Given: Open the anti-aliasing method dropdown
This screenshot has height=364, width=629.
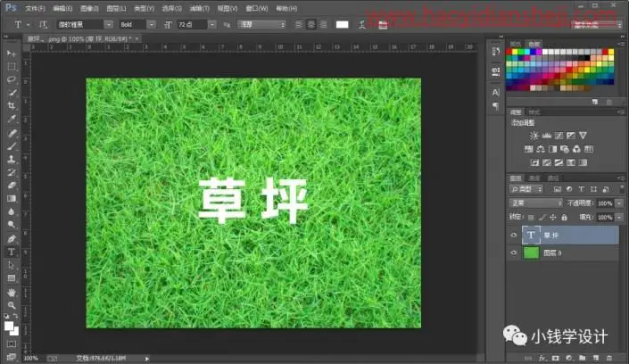Looking at the screenshot, I should (x=261, y=25).
